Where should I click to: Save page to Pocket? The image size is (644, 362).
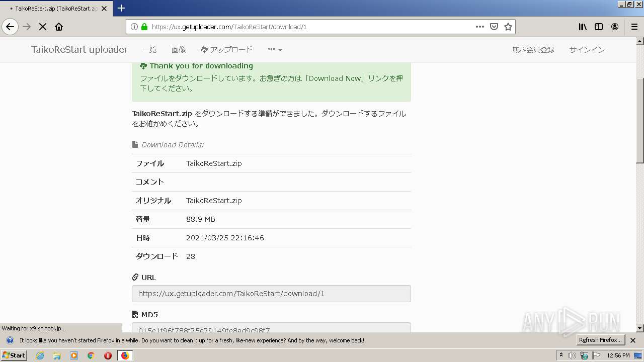(494, 27)
